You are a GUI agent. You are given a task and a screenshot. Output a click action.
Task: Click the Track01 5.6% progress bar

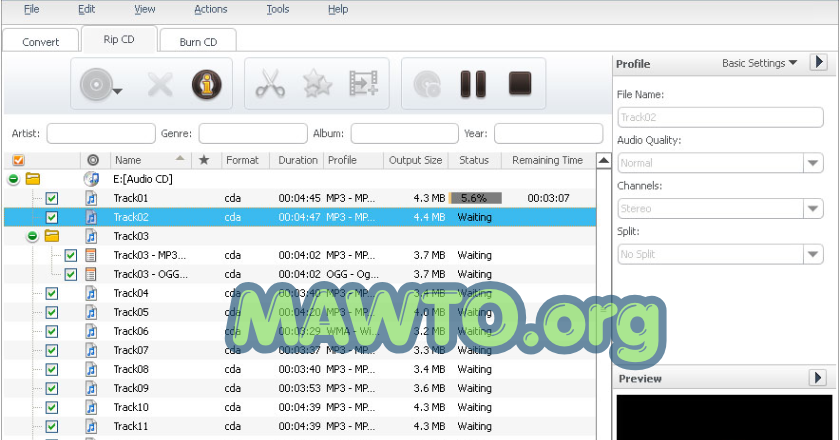click(x=475, y=198)
